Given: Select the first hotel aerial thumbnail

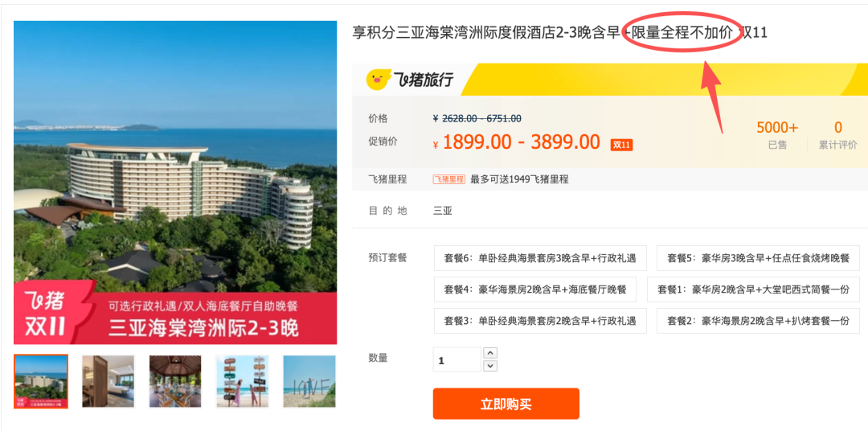Looking at the screenshot, I should coord(41,381).
